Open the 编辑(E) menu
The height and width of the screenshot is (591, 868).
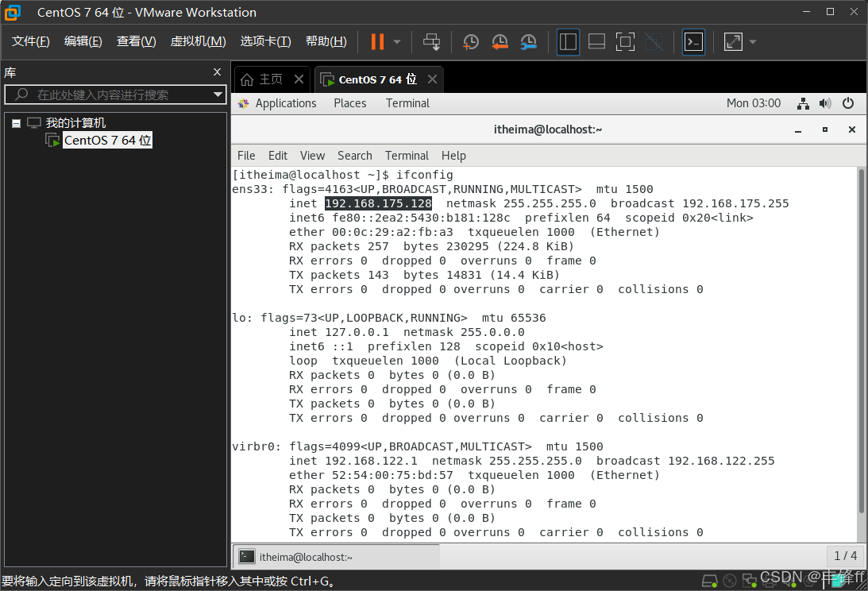(83, 41)
